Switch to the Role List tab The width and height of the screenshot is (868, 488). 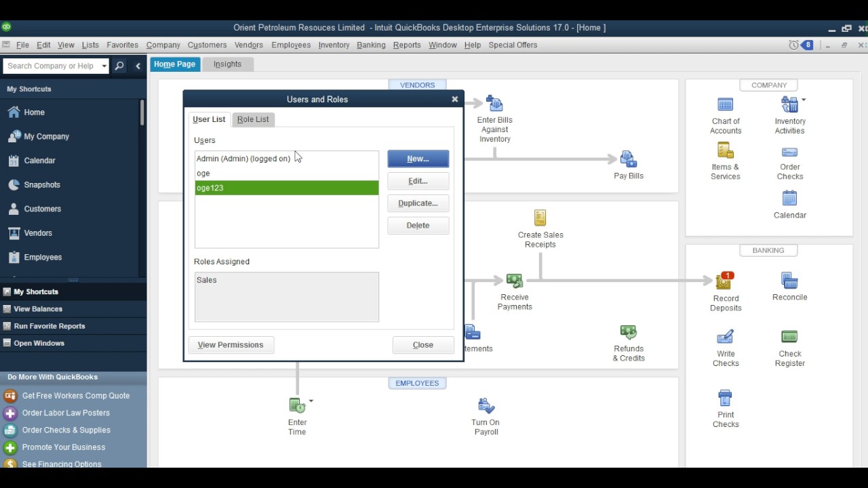(253, 119)
